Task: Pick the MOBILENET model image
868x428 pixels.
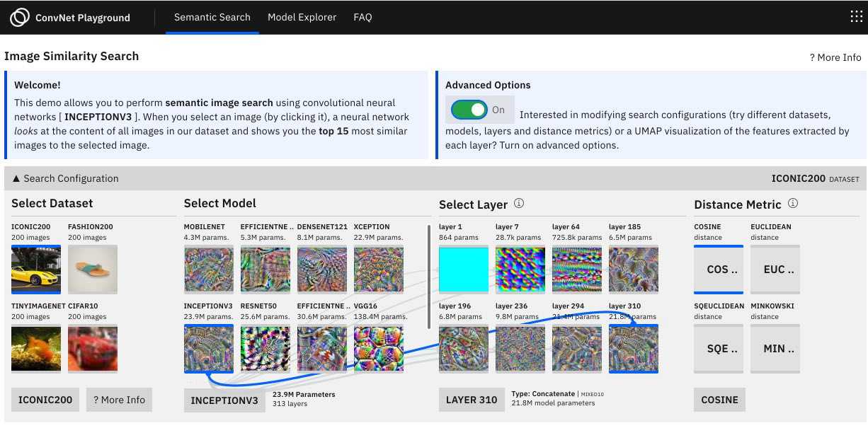Action: tap(208, 269)
